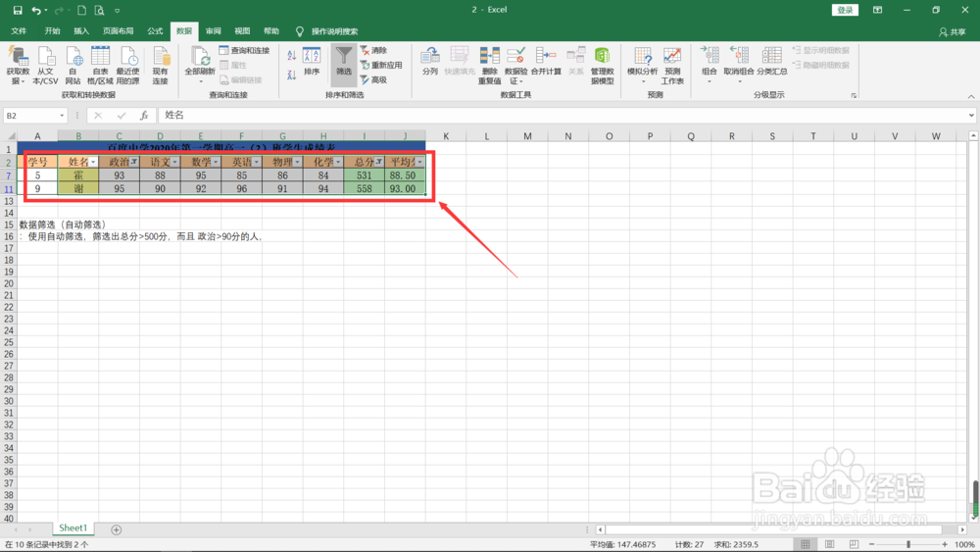
Task: Click the 分级显示 dialog launcher icon
Action: [x=854, y=96]
